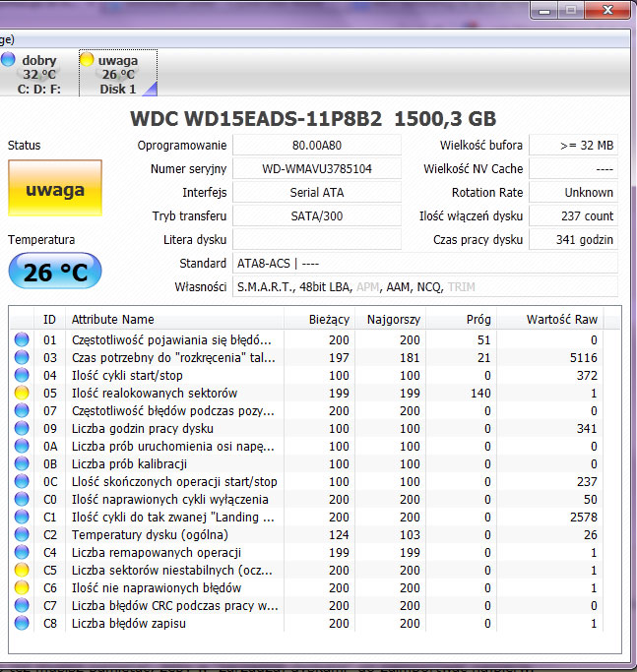Screen dimensions: 637x672
Task: Click serial number field WD-WMAVU3785104
Action: 317,169
